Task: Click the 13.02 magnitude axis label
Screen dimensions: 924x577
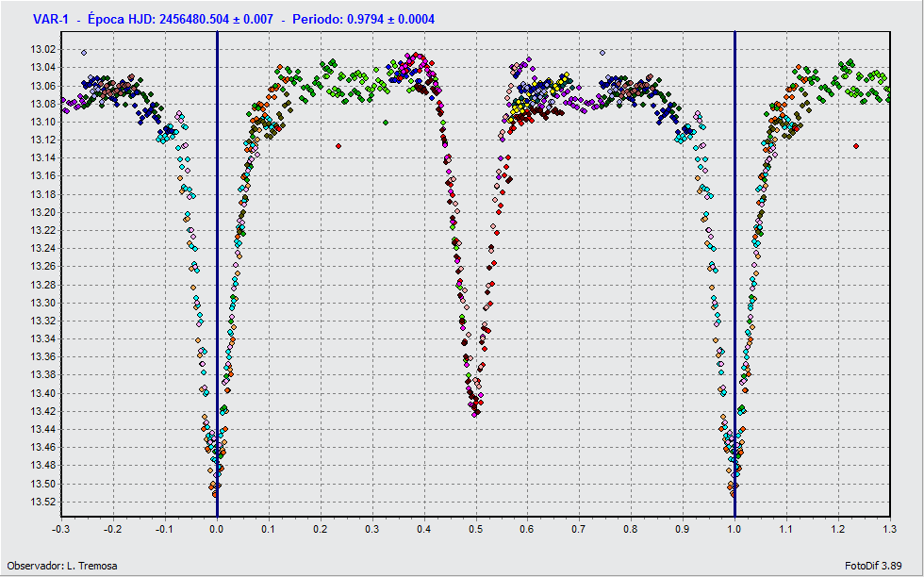Action: [42, 50]
